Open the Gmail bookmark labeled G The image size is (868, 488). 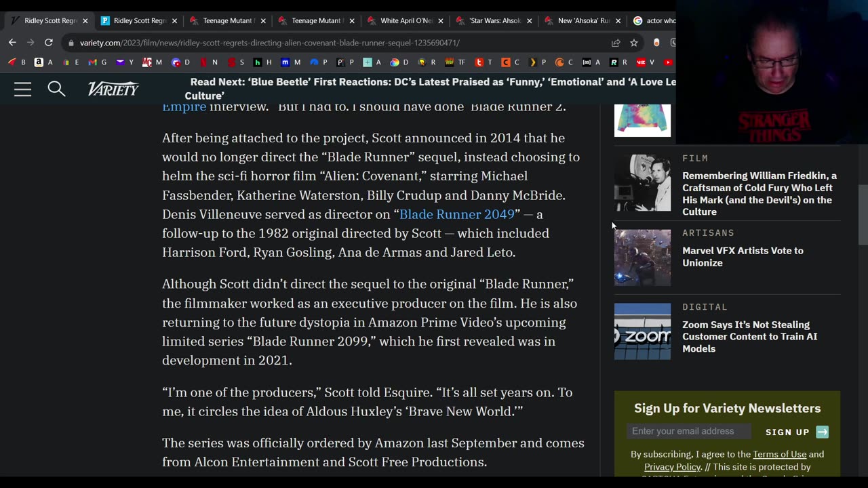click(x=98, y=62)
